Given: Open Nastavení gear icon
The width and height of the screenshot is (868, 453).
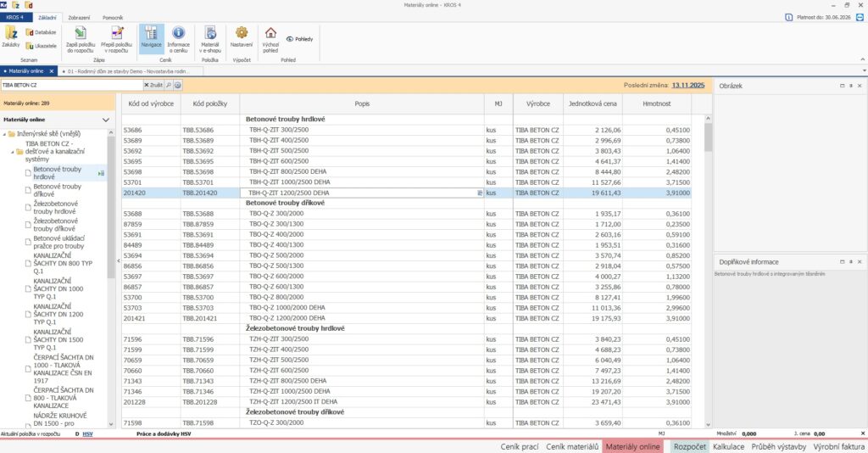Looking at the screenshot, I should (242, 34).
